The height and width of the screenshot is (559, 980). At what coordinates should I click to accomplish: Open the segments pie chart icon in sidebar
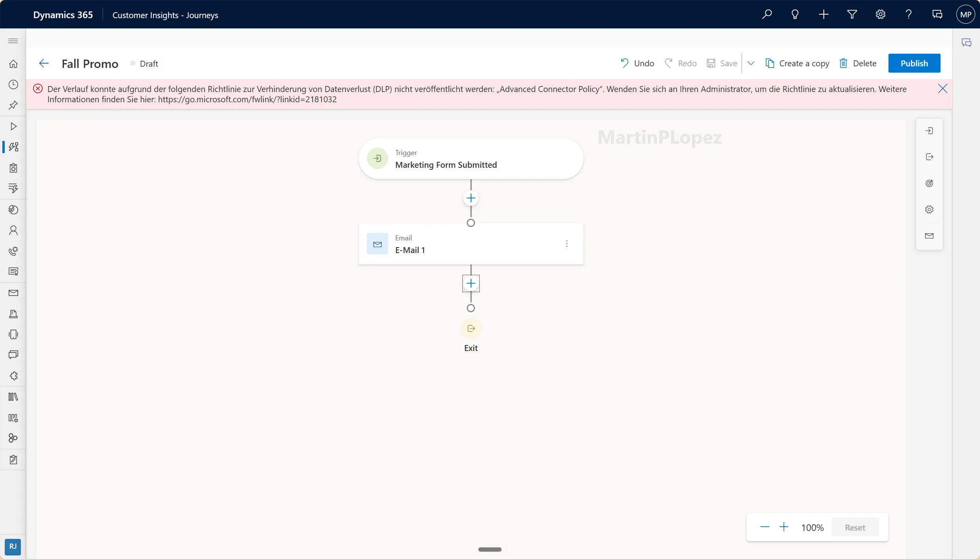(13, 210)
